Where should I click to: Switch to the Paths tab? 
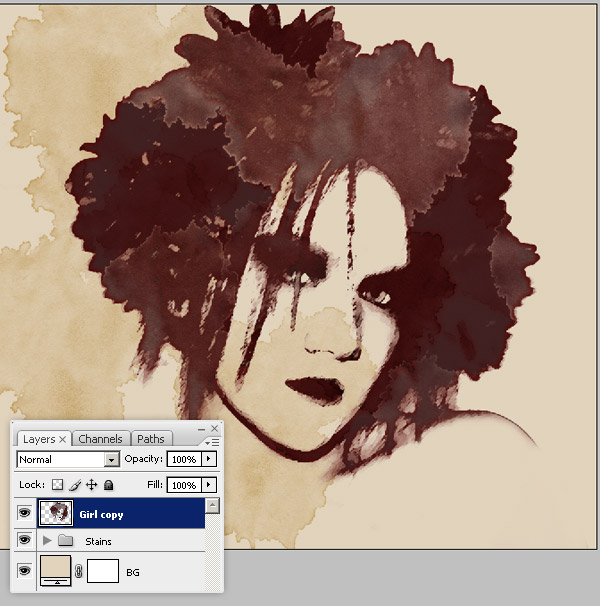tap(151, 439)
